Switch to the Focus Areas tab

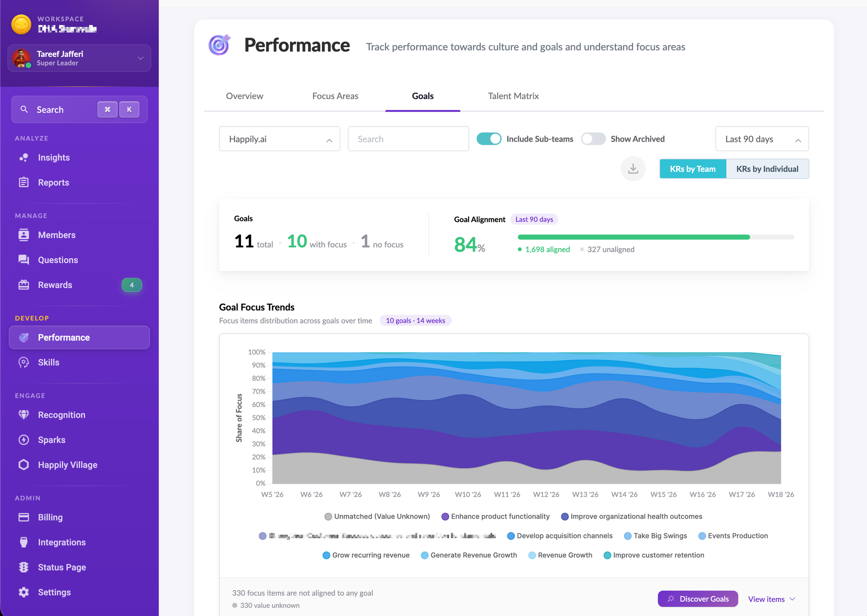[x=335, y=96]
